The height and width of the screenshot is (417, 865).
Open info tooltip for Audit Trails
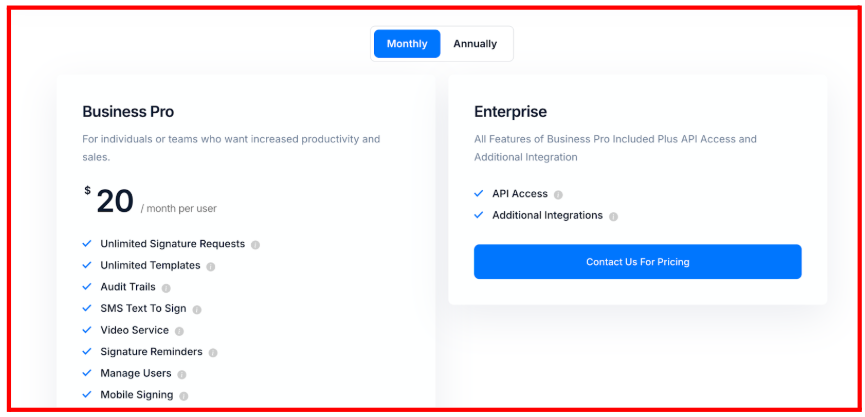[166, 288]
